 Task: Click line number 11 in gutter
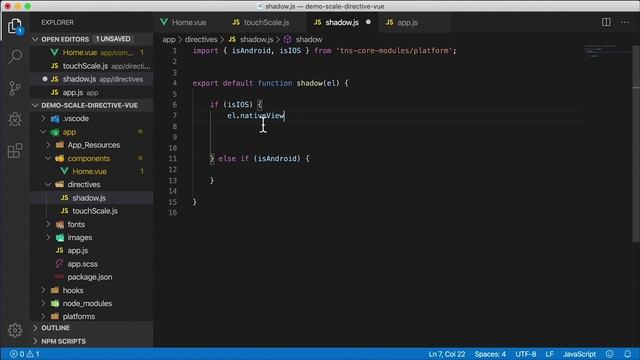(173, 159)
